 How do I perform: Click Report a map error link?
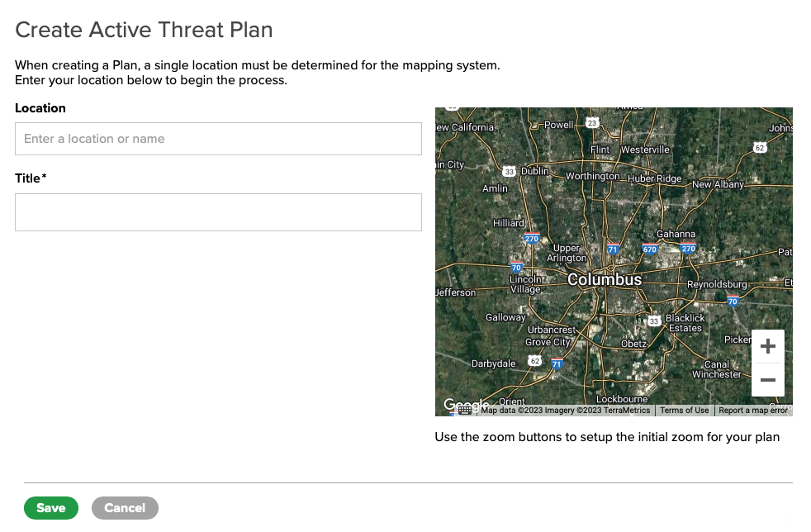tap(753, 411)
